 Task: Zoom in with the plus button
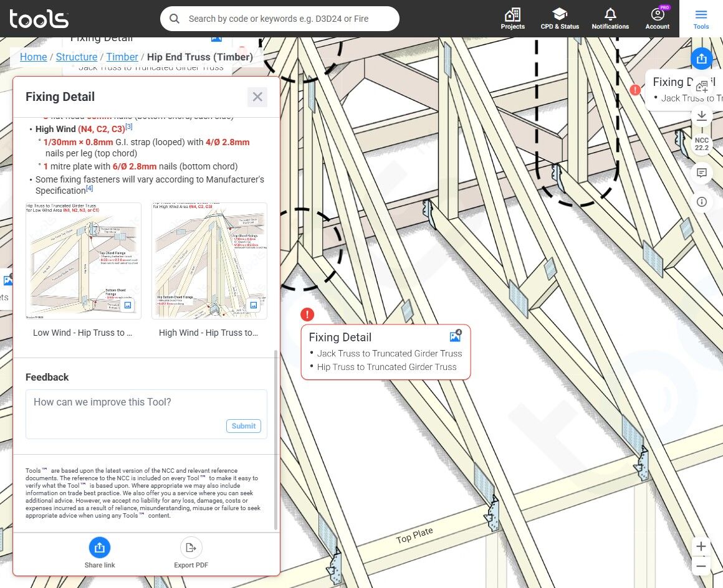click(701, 546)
